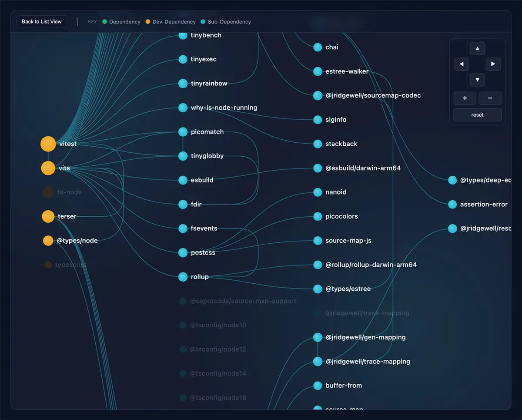
Task: Click the faded @jridgewell/trace-mapping label
Action: [367, 313]
